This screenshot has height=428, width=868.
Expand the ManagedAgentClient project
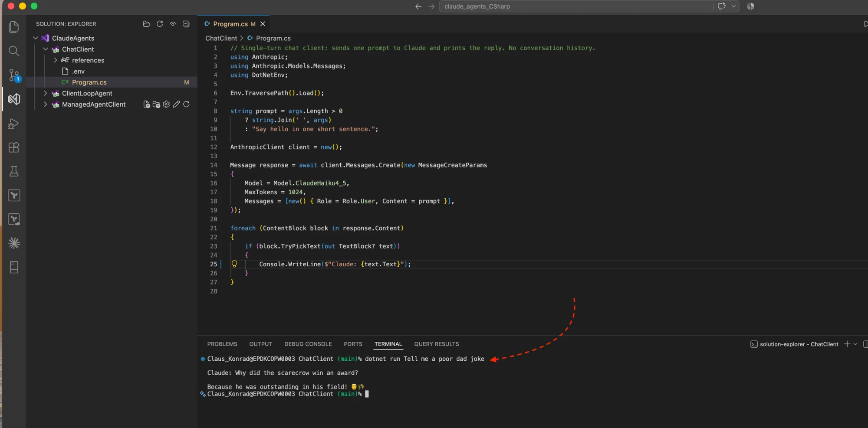46,105
